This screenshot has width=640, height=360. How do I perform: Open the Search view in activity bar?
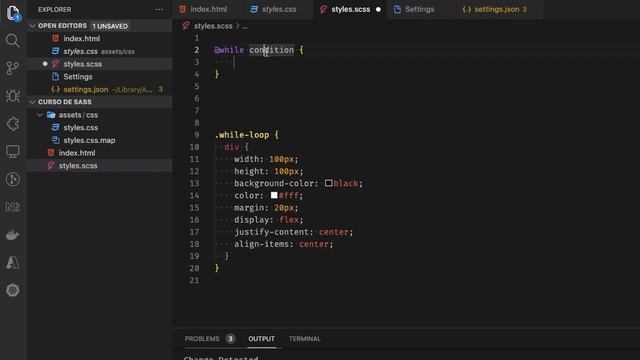click(x=13, y=40)
